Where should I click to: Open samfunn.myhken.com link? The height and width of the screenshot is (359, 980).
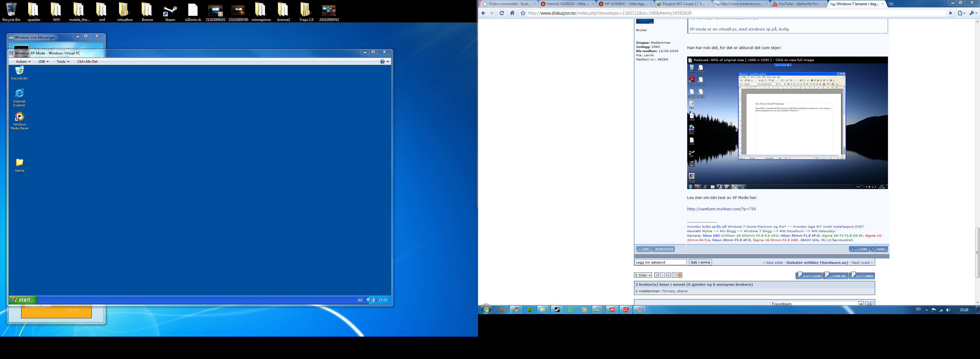pos(721,209)
